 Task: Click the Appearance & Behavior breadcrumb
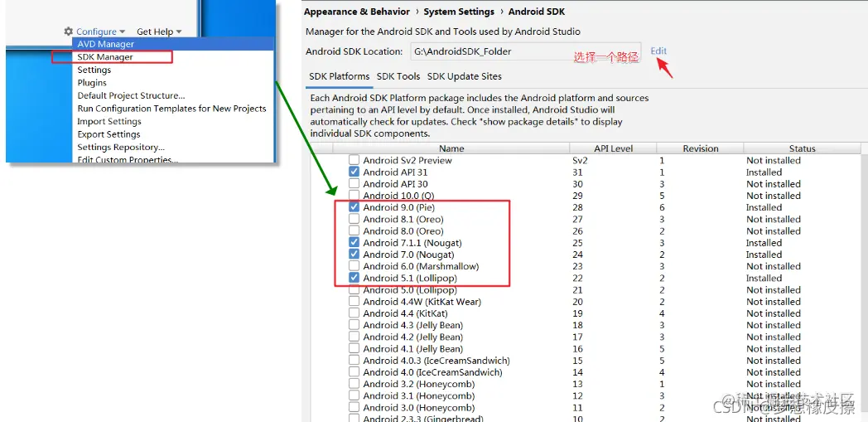[357, 12]
